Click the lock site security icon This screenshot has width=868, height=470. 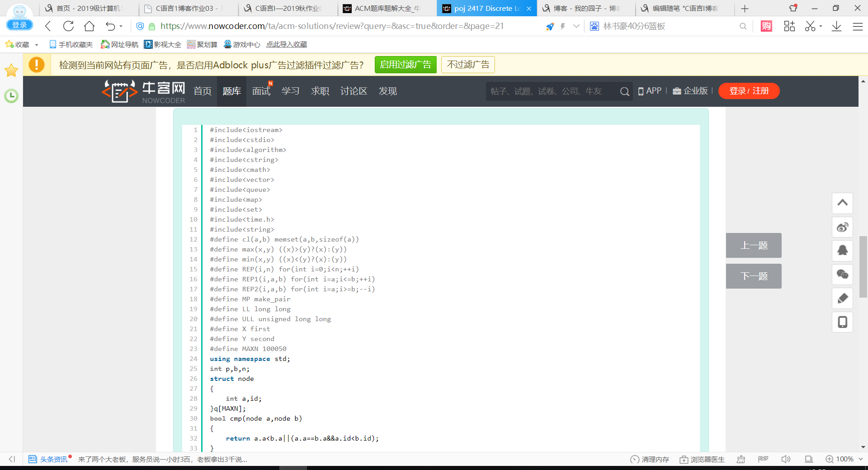152,26
